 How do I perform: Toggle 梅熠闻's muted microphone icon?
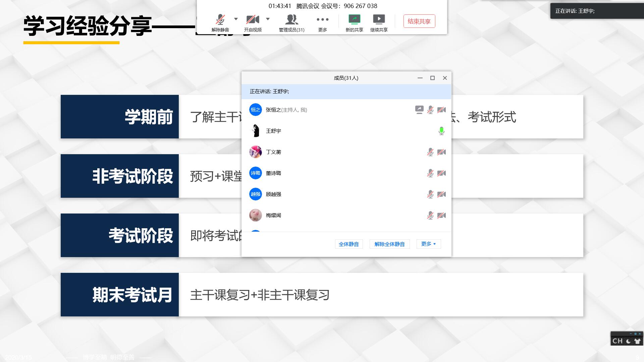[x=430, y=216]
